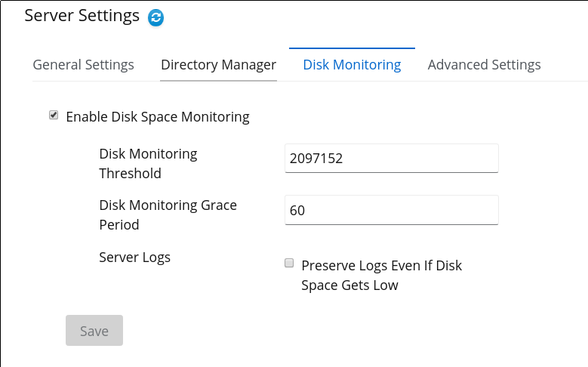588x367 pixels.
Task: Click the 'Enable Disk Space Monitoring' label text
Action: (158, 117)
